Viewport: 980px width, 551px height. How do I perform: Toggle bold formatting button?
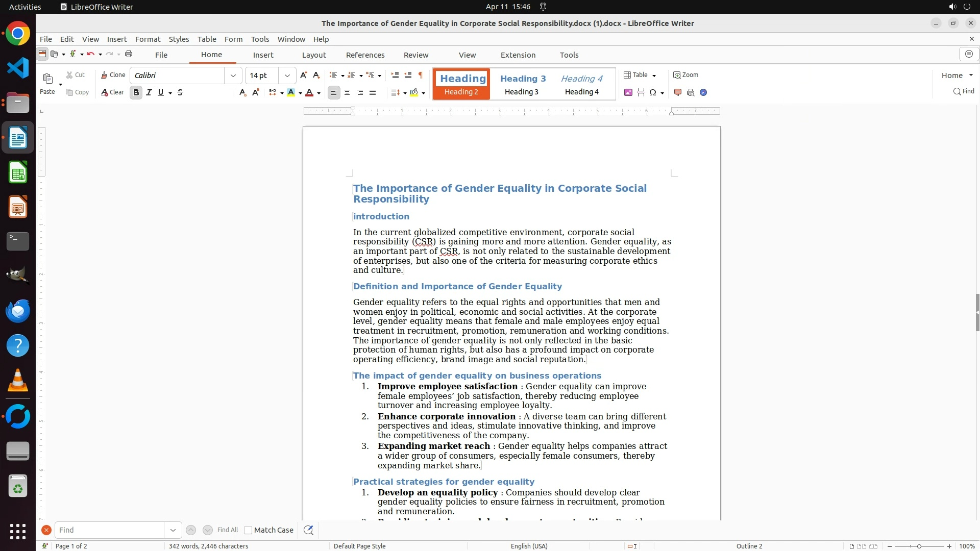(136, 92)
